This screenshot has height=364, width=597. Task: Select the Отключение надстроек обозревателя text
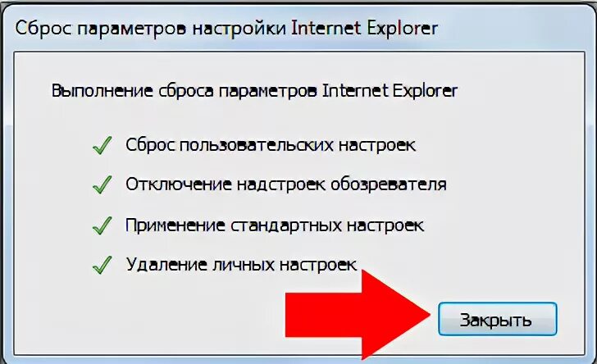(x=286, y=184)
